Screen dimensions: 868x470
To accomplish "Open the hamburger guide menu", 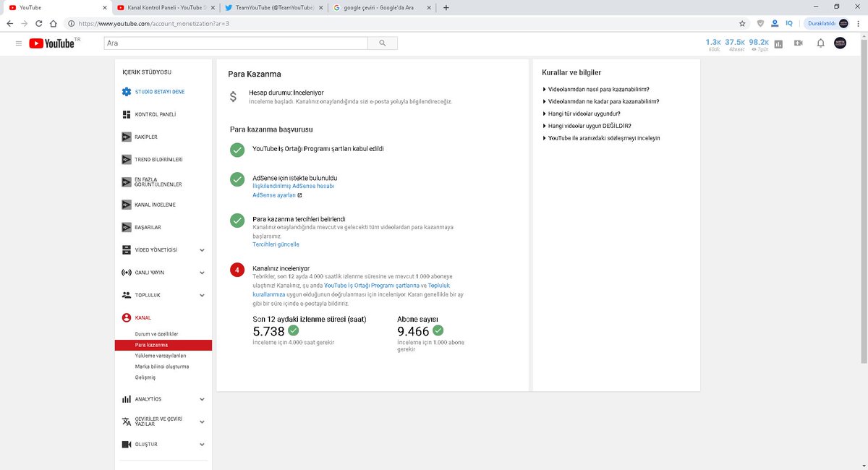I will click(x=18, y=43).
